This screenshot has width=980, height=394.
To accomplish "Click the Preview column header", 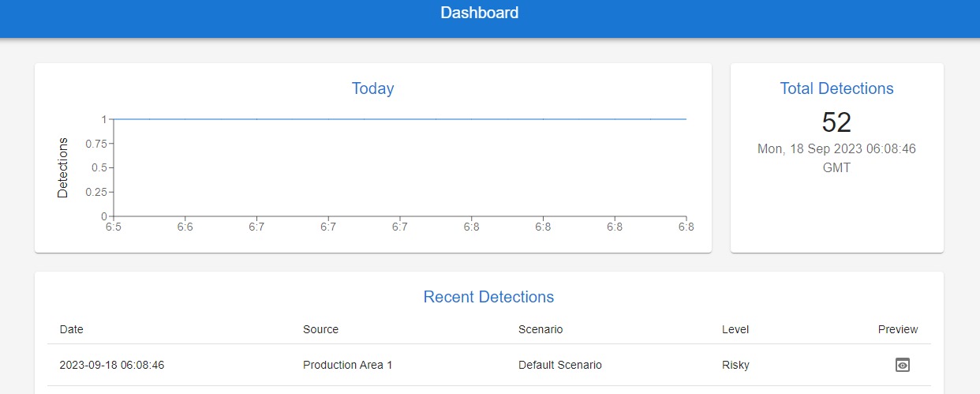I will (x=898, y=329).
